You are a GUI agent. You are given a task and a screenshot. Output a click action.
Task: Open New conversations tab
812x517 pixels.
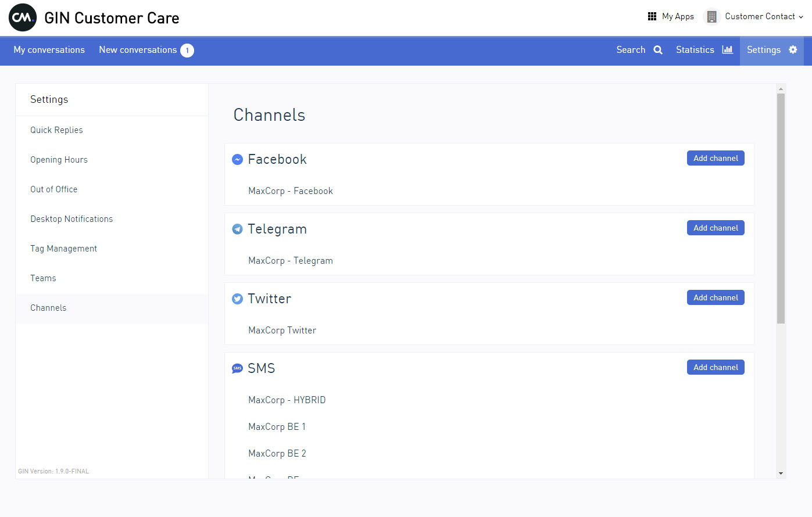click(x=138, y=50)
